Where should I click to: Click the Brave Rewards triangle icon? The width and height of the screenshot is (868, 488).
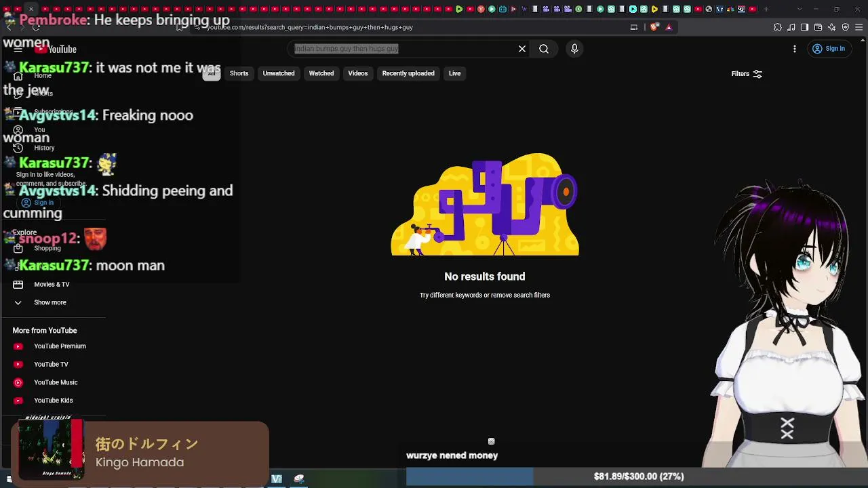tap(669, 27)
